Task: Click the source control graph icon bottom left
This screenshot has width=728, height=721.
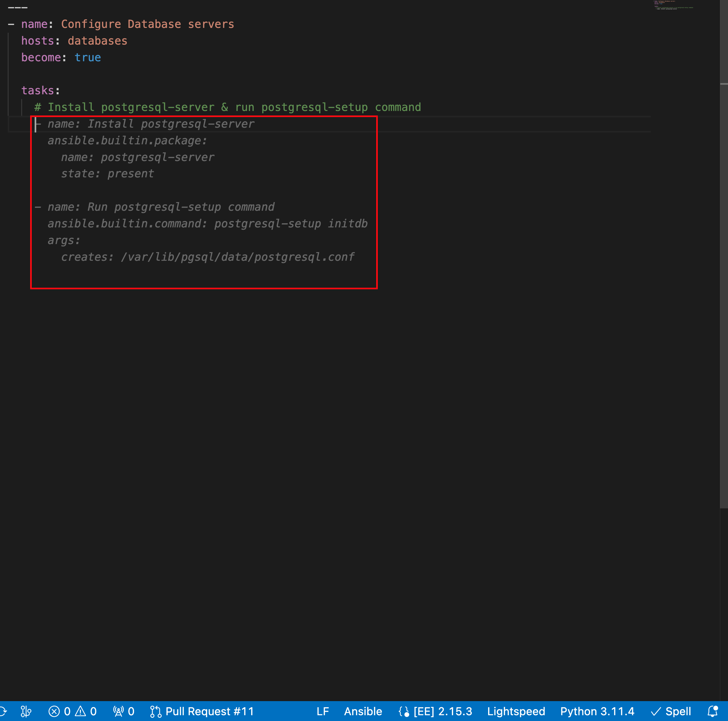Action: pos(26,711)
